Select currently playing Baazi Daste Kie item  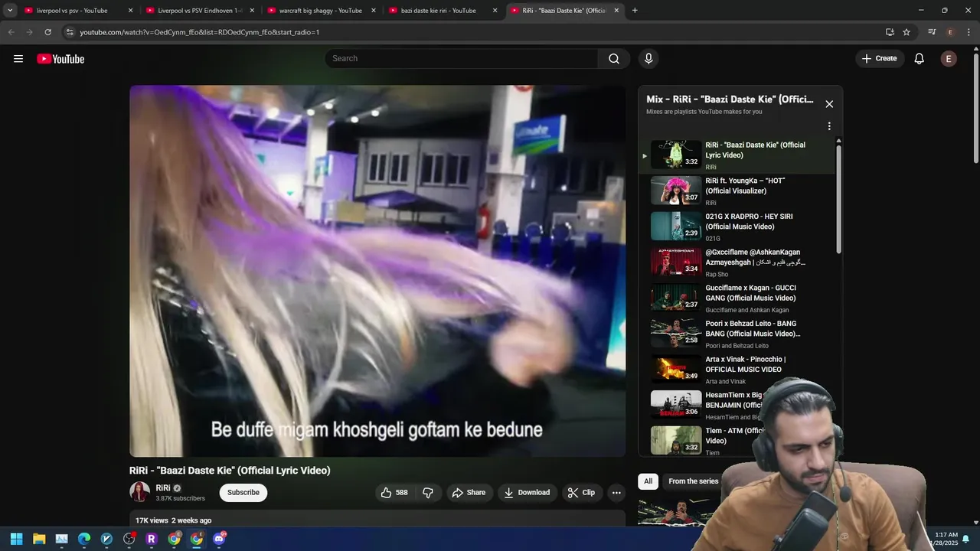click(x=737, y=155)
